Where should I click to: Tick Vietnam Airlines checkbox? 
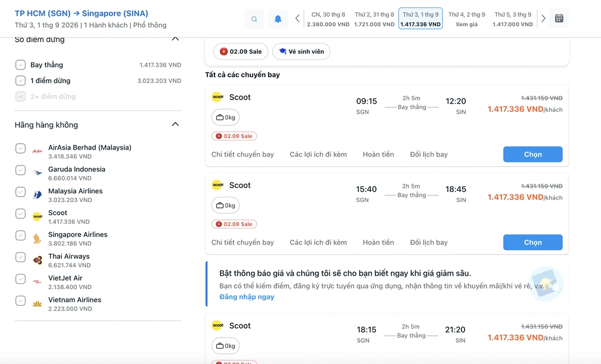point(20,301)
